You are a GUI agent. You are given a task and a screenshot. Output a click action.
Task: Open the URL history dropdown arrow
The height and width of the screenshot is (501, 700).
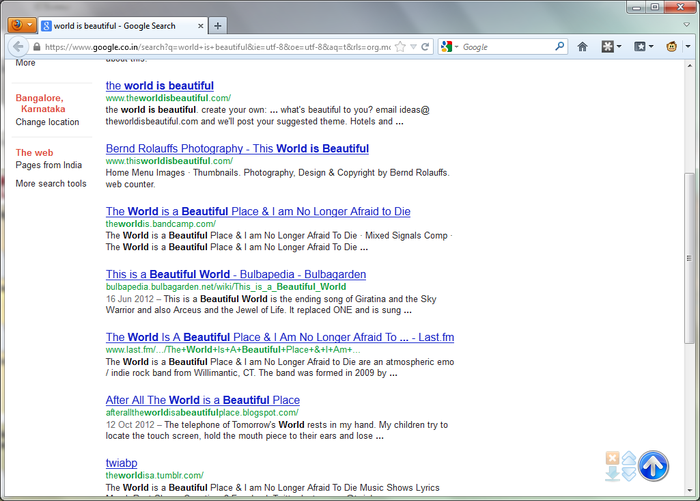pos(413,47)
